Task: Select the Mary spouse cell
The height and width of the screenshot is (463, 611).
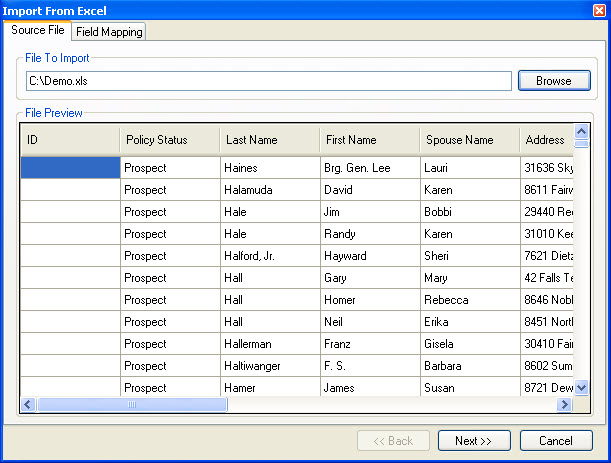Action: (470, 278)
